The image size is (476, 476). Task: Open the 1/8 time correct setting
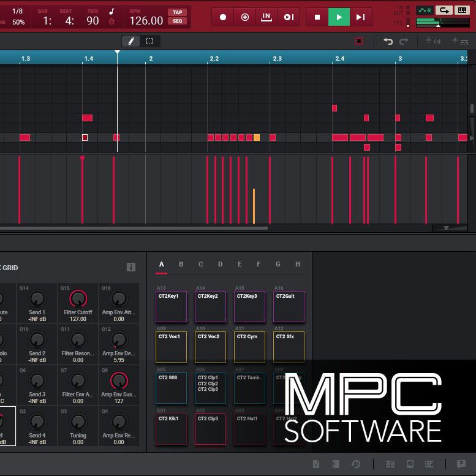17,11
